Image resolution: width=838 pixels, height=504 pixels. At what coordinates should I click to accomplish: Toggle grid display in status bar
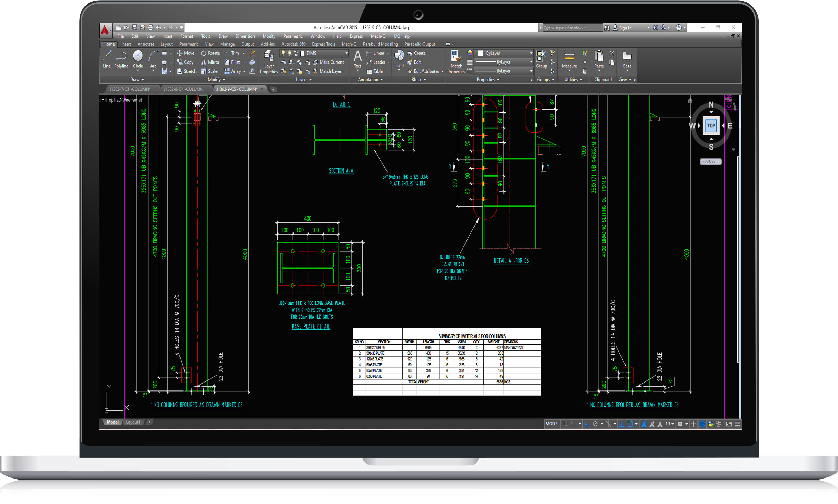click(565, 424)
